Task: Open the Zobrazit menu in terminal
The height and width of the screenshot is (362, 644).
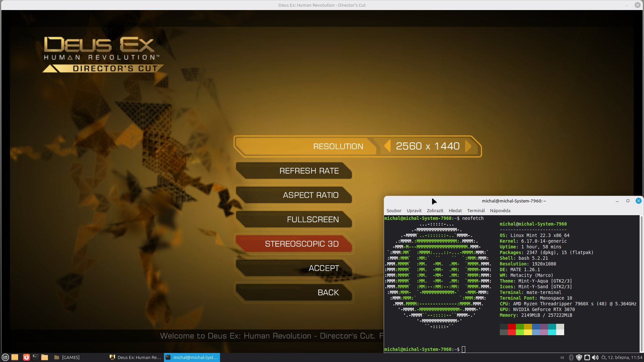Action: point(435,210)
